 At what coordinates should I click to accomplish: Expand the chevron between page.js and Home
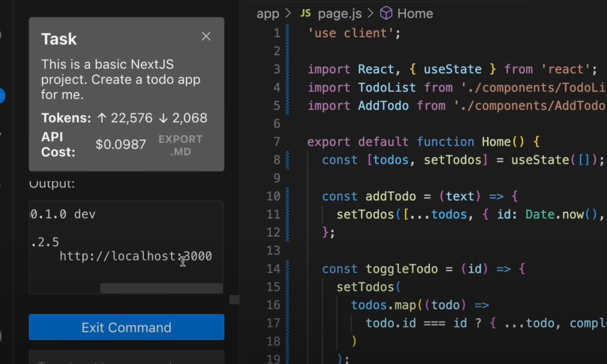[x=370, y=13]
